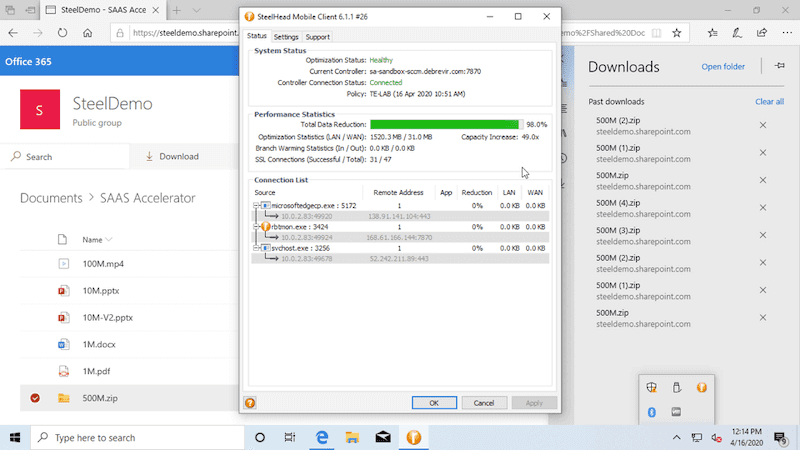Open Windows Security shield tray icon
The height and width of the screenshot is (450, 800).
pos(652,388)
